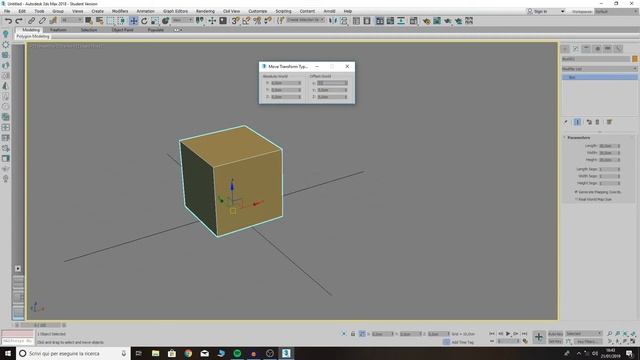Toggle Angle Snap
Viewport: 640px width, 360px height.
[246, 21]
